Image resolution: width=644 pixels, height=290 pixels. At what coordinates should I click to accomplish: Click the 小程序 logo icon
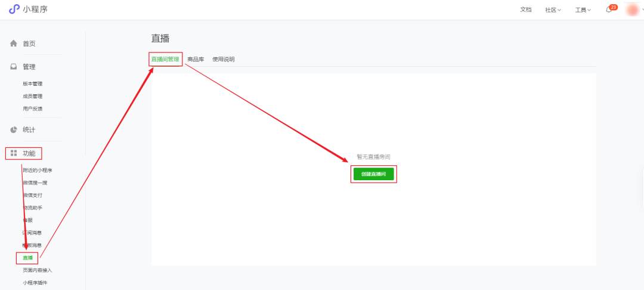click(x=14, y=9)
